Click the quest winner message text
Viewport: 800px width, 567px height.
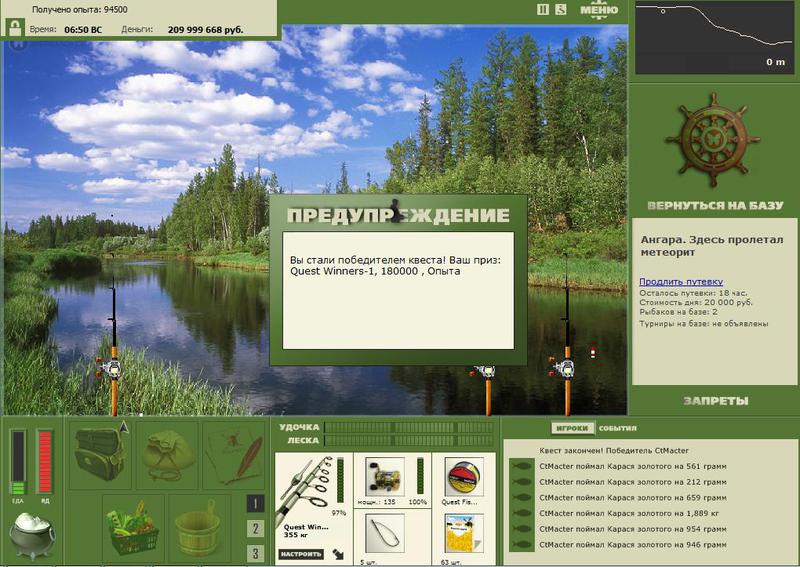click(x=395, y=265)
